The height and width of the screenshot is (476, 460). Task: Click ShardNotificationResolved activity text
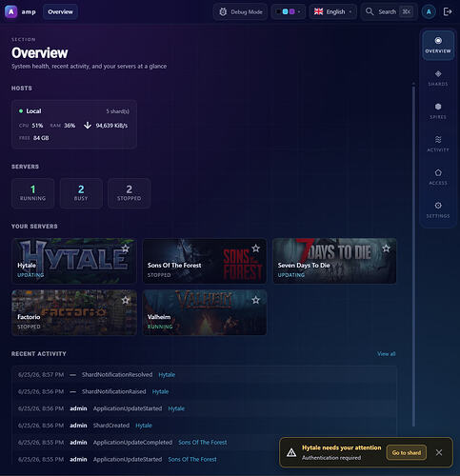[117, 375]
